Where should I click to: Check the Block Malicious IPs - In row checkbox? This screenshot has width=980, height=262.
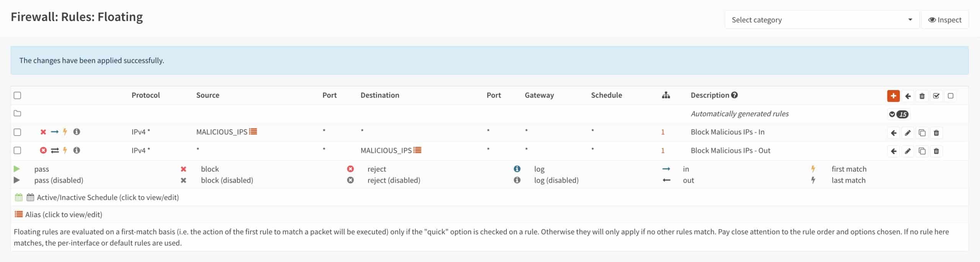pos(17,132)
